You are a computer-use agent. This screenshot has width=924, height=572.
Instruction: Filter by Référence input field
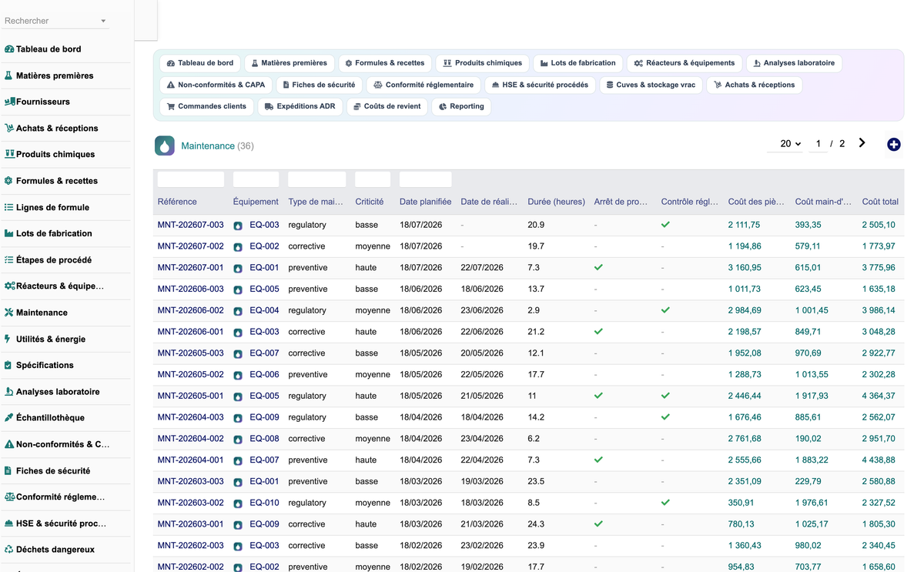(191, 179)
